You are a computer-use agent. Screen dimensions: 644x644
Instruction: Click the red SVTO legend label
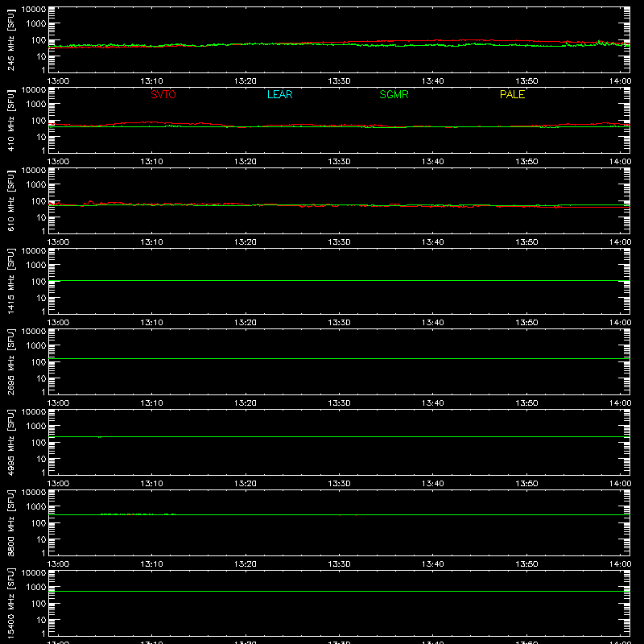tap(163, 94)
